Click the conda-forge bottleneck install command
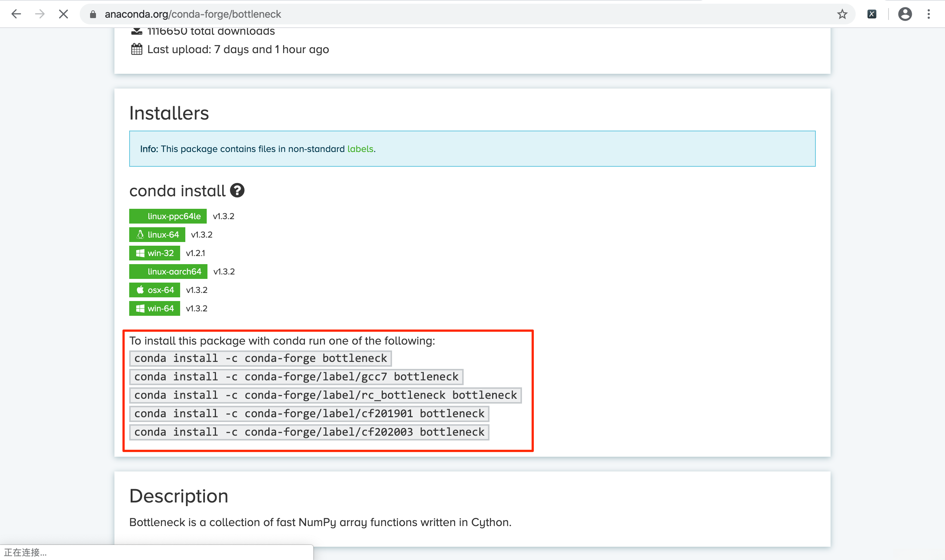 261,358
